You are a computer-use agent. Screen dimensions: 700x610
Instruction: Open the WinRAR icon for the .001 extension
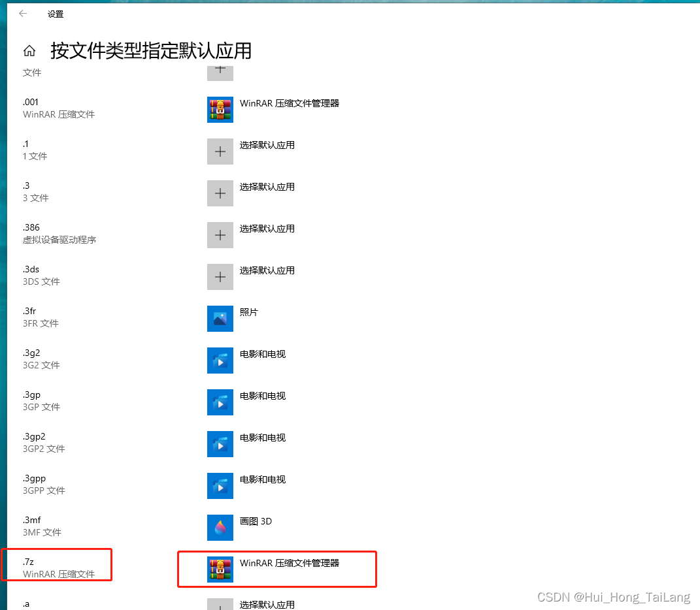(220, 110)
